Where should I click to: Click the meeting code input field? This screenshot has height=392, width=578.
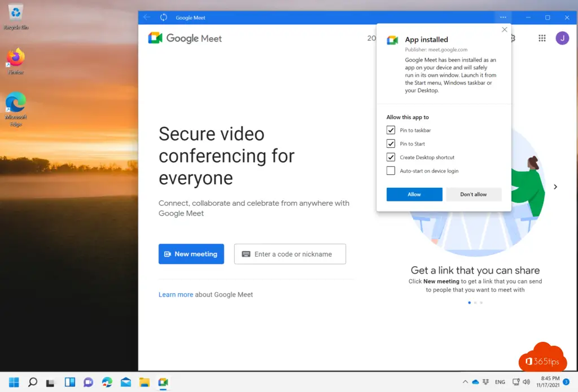pos(290,254)
